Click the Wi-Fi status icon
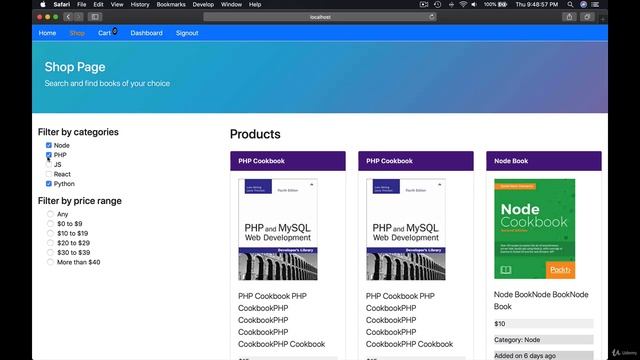This screenshot has height=360, width=640. point(463,4)
